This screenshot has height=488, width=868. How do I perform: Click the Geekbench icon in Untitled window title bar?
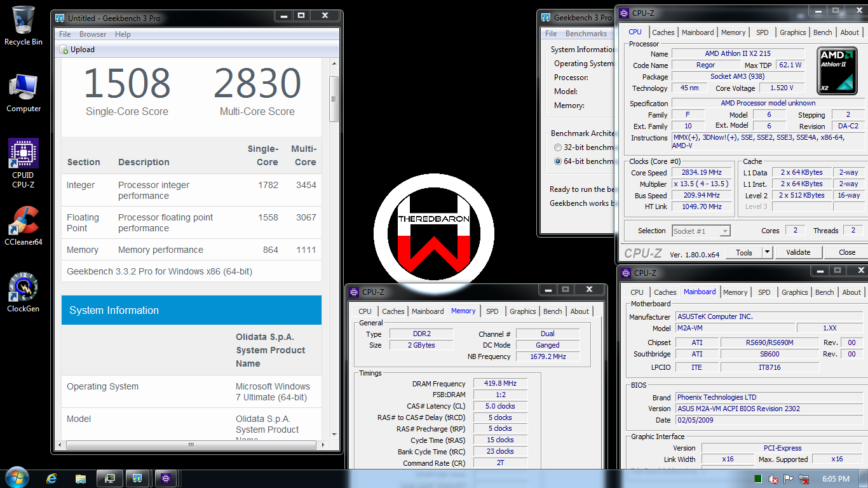point(60,18)
